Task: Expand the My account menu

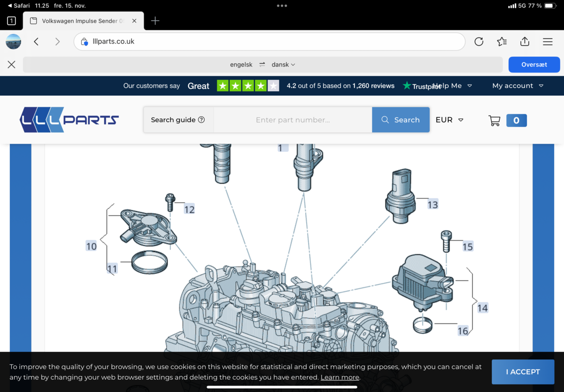Action: pyautogui.click(x=517, y=86)
